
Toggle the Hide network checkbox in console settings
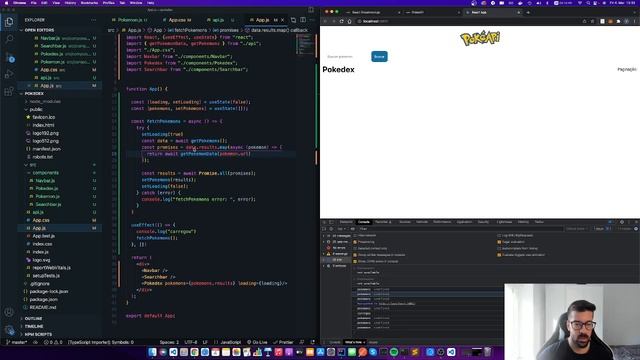355,236
